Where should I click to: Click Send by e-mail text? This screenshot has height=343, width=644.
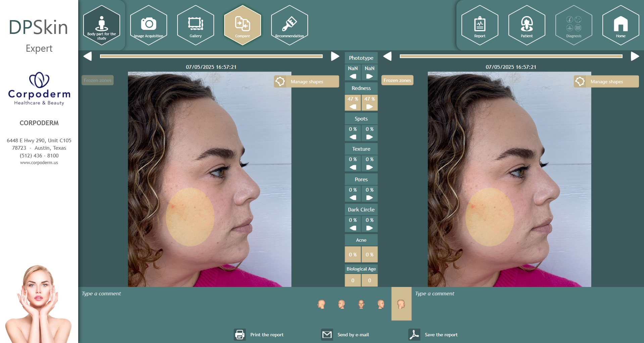coord(353,335)
